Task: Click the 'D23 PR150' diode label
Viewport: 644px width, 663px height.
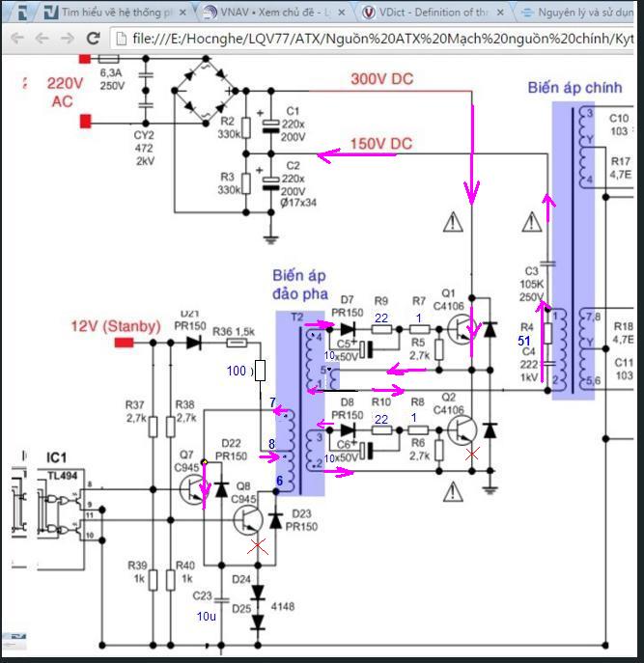Action: (x=301, y=520)
